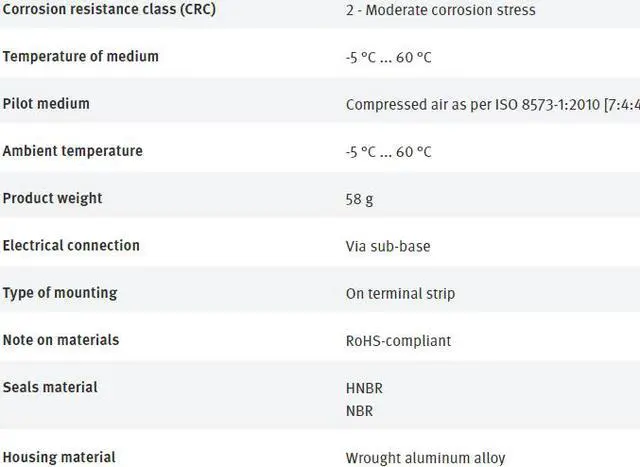This screenshot has width=640, height=467.
Task: Click the Electrical connection label
Action: (71, 245)
